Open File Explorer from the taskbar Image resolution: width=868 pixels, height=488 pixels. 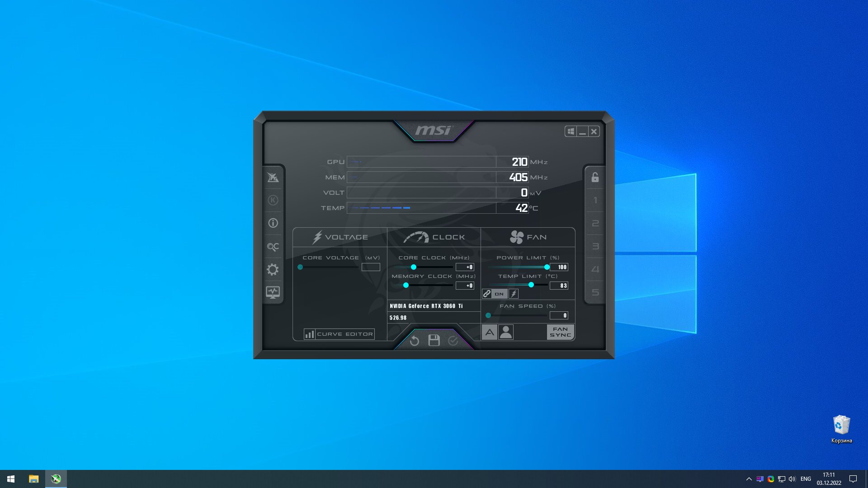click(33, 479)
